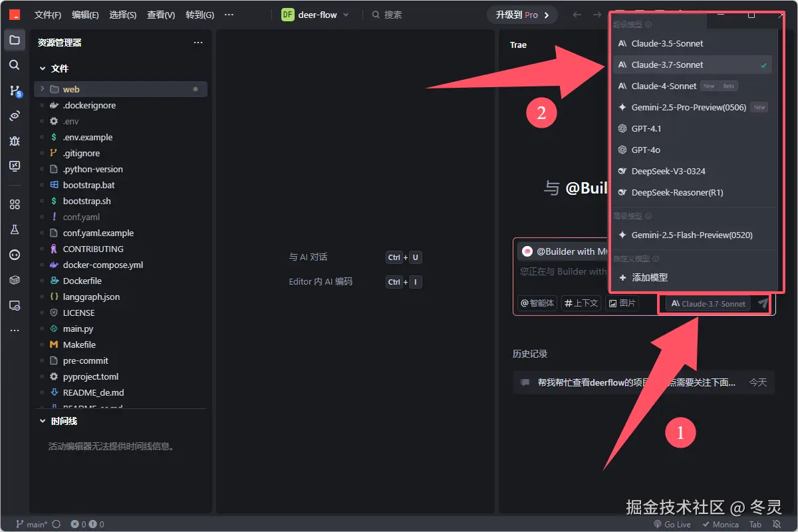Select the checked Claude-3.7-Sonnet model
798x532 pixels.
pyautogui.click(x=692, y=65)
